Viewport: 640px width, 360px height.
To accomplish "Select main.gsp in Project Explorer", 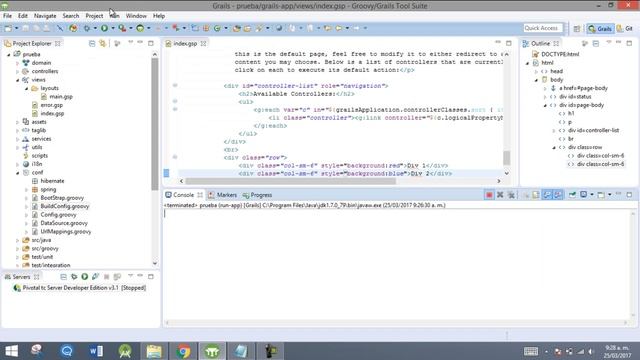I will pyautogui.click(x=61, y=97).
